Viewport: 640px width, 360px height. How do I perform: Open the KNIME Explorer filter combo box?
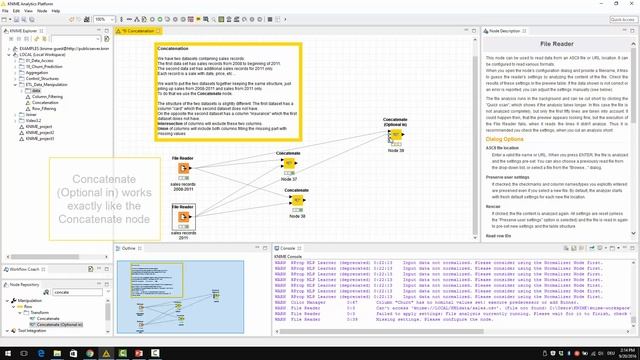(x=76, y=39)
